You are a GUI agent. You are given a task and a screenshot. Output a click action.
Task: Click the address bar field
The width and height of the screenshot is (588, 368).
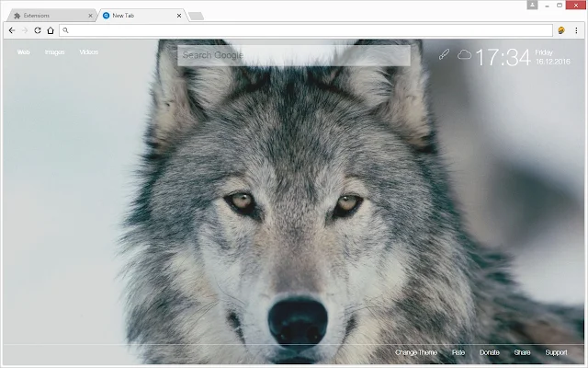pyautogui.click(x=306, y=30)
